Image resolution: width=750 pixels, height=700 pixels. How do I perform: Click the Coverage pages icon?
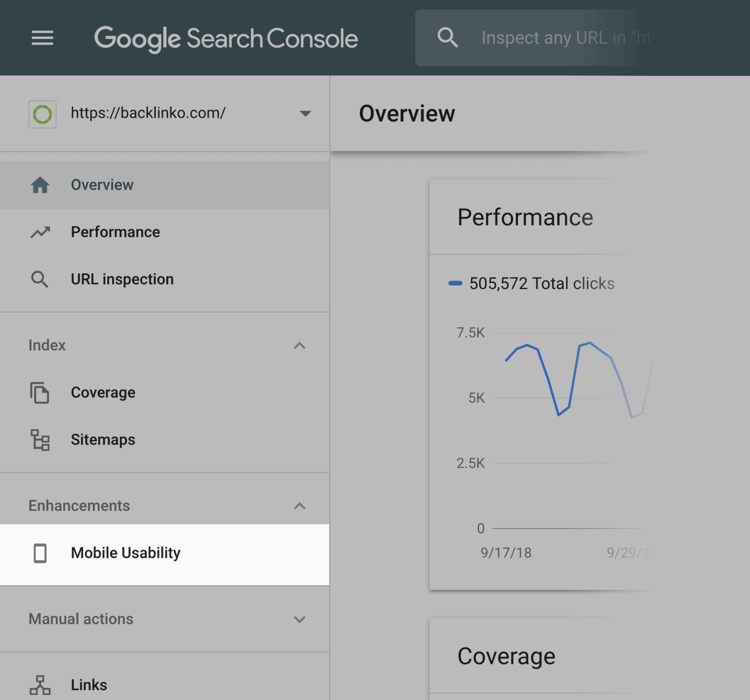[40, 393]
